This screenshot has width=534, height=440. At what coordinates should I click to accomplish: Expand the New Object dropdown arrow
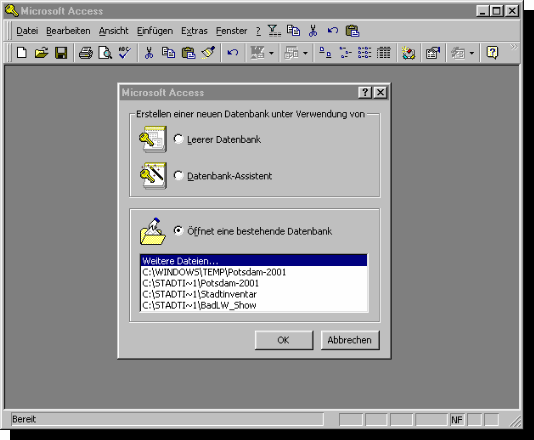pyautogui.click(x=472, y=53)
